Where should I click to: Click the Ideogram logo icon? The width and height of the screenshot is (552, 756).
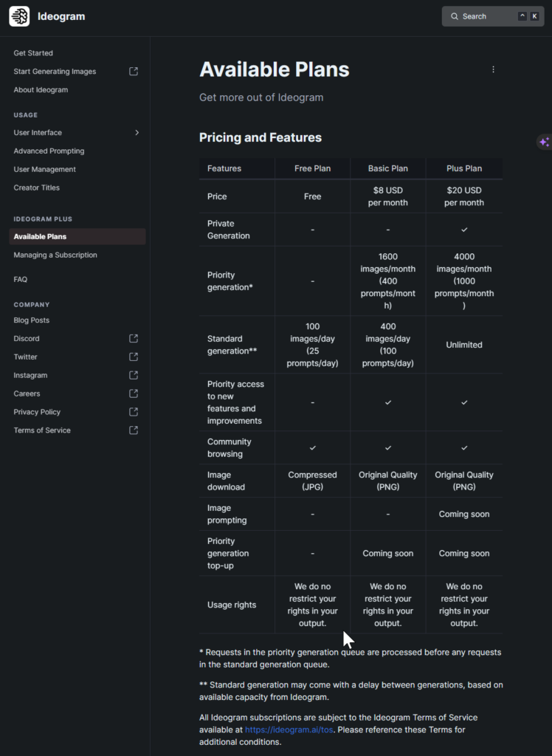(x=19, y=16)
